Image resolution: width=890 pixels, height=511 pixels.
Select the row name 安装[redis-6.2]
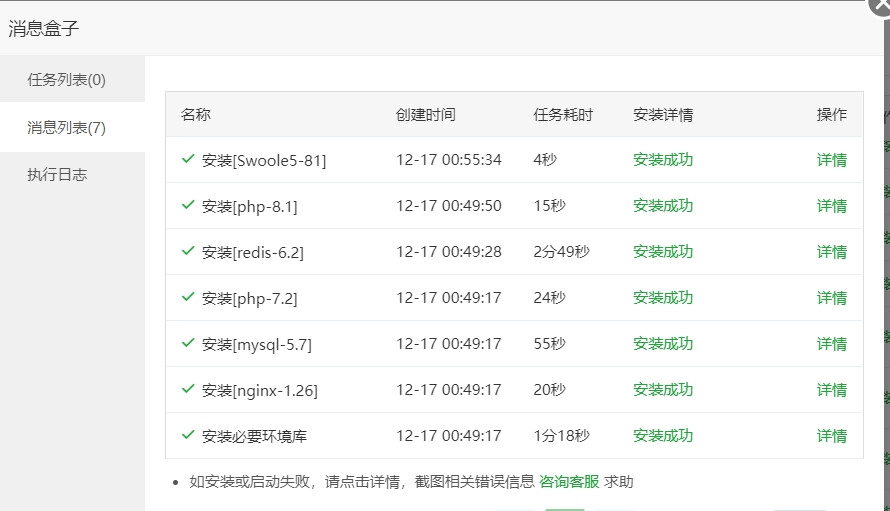click(x=253, y=253)
